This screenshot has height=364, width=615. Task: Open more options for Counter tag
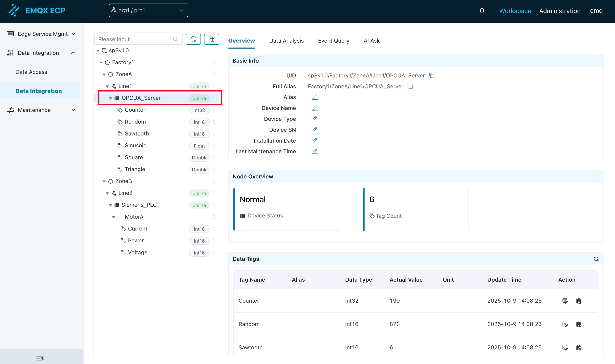tap(214, 110)
